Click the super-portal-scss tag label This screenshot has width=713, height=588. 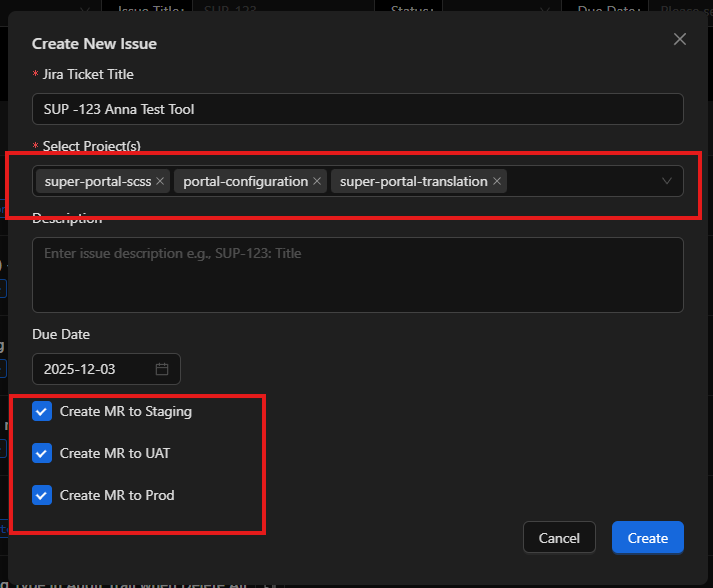click(x=98, y=181)
